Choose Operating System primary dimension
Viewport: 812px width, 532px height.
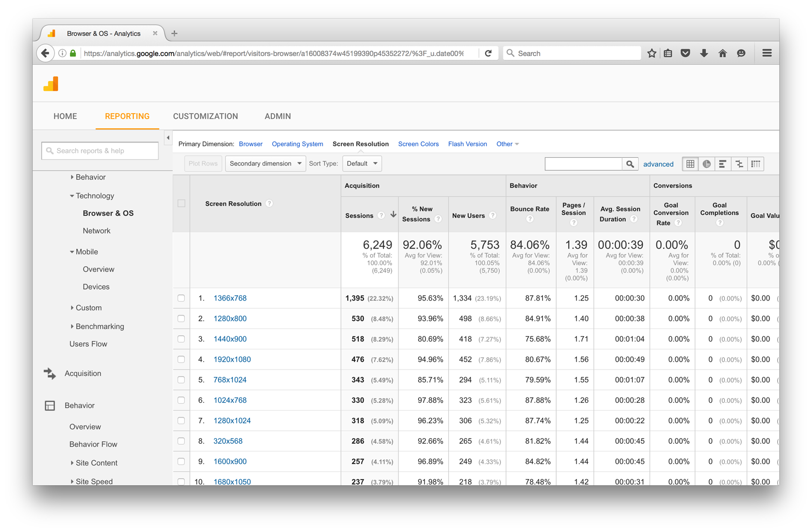(297, 144)
